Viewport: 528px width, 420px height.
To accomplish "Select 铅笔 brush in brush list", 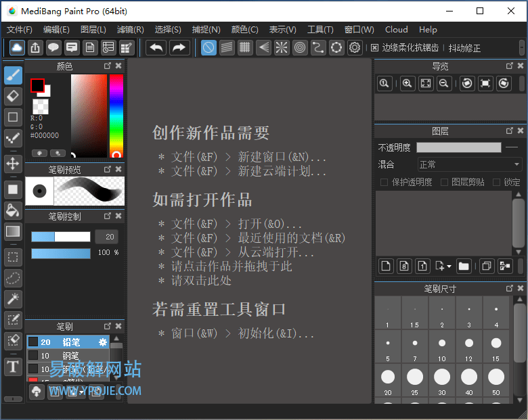I will [x=68, y=342].
